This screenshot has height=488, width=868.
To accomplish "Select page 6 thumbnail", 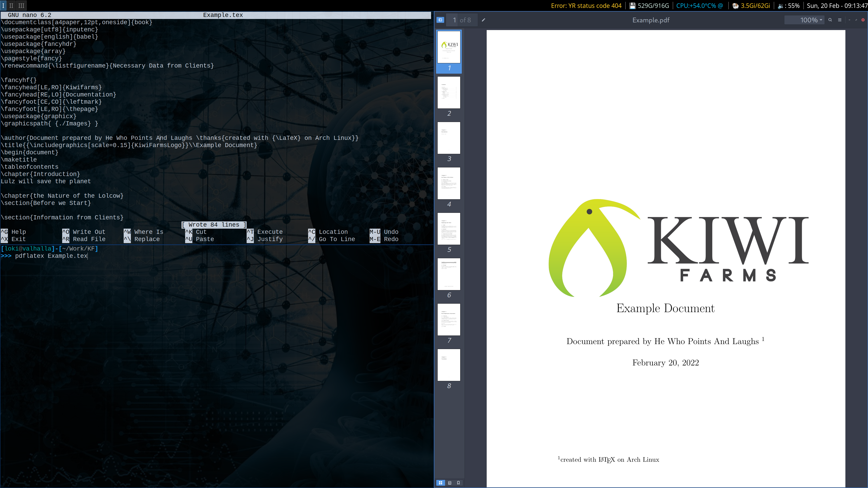I will coord(449,274).
